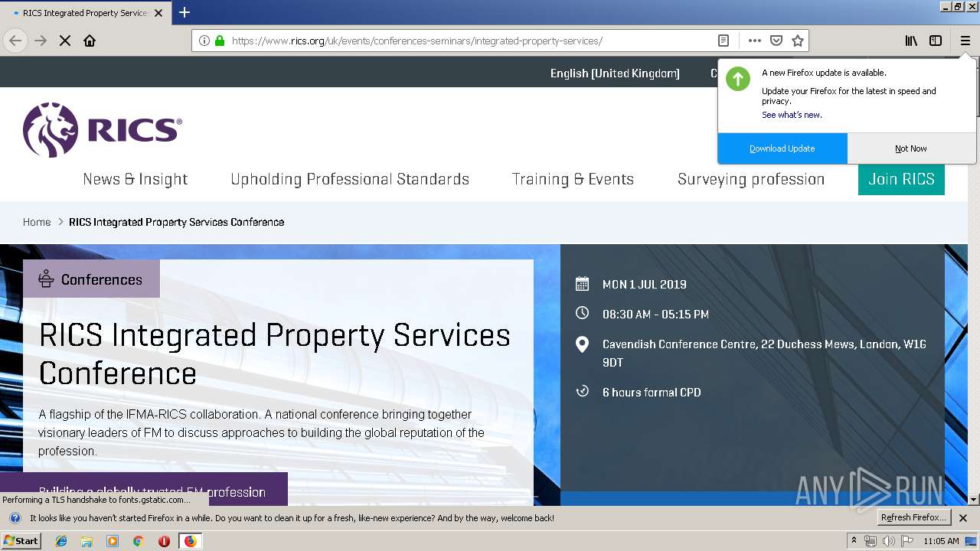Click the RICS Integrated Property Services Conference heading
Image resolution: width=980 pixels, height=551 pixels.
tap(274, 354)
